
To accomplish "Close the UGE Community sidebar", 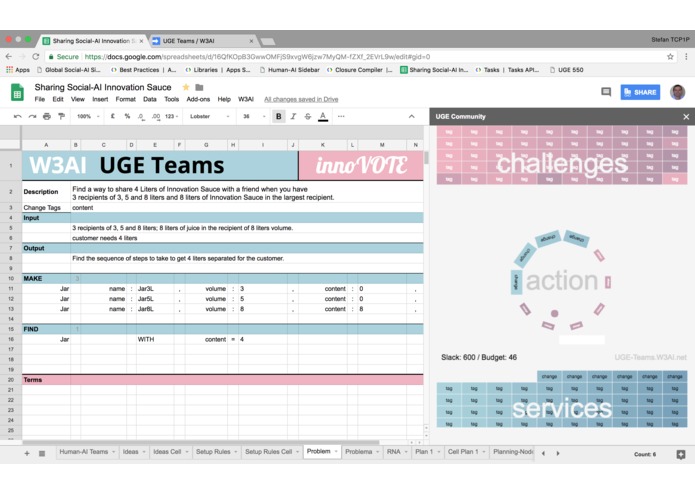I will click(x=686, y=117).
